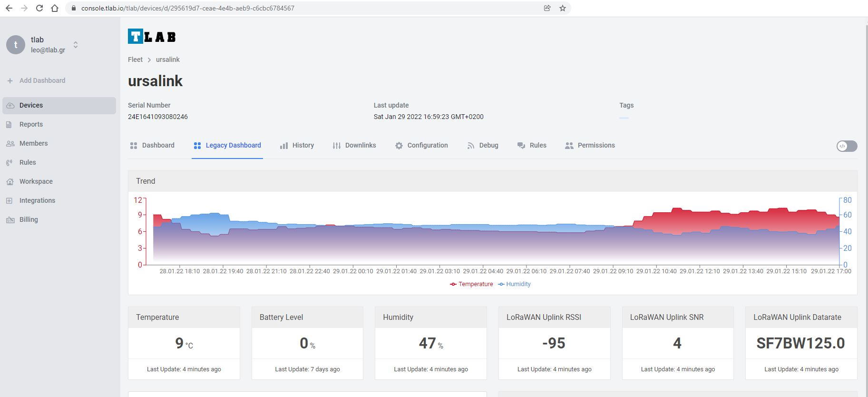Image resolution: width=868 pixels, height=397 pixels.
Task: Open the Downlinks tab
Action: pos(354,145)
